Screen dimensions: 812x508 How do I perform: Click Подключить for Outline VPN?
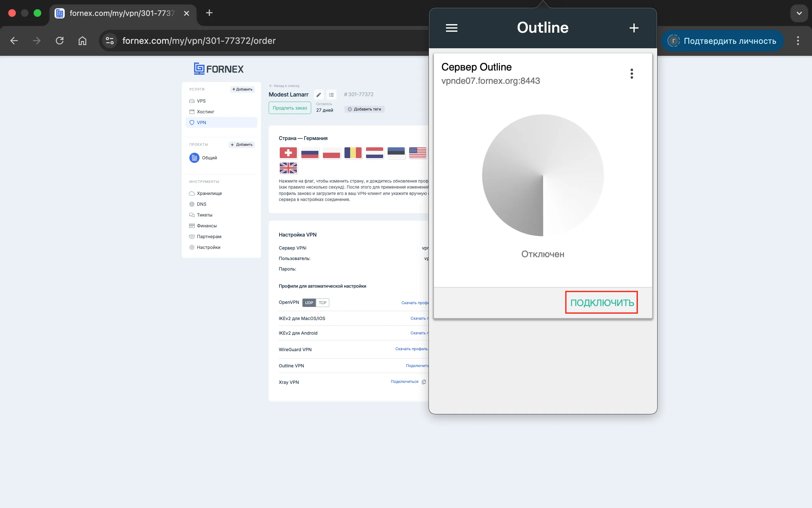pyautogui.click(x=417, y=365)
